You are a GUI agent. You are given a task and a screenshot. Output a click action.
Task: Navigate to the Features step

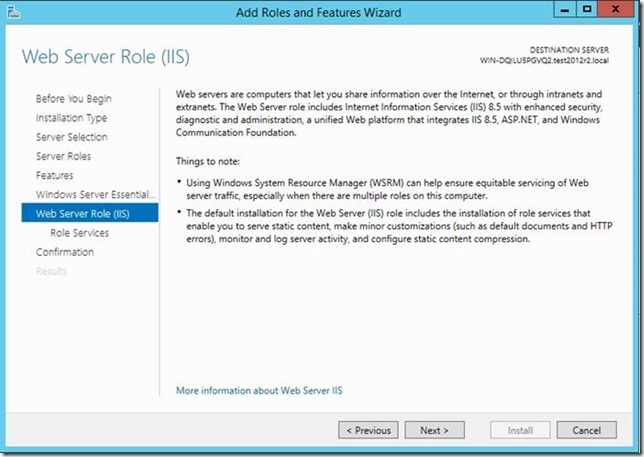click(54, 175)
